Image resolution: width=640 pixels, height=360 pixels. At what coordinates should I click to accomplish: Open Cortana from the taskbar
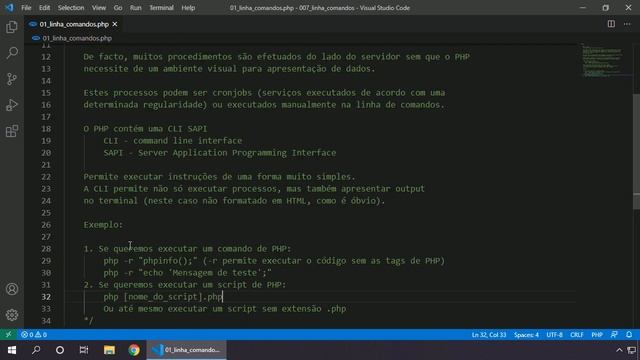[x=60, y=350]
